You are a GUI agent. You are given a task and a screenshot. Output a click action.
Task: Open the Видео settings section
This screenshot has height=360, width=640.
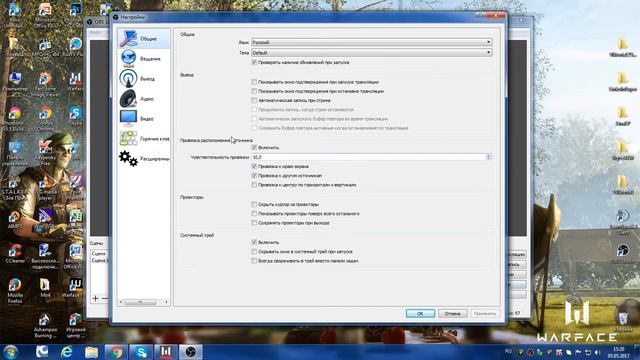(144, 118)
